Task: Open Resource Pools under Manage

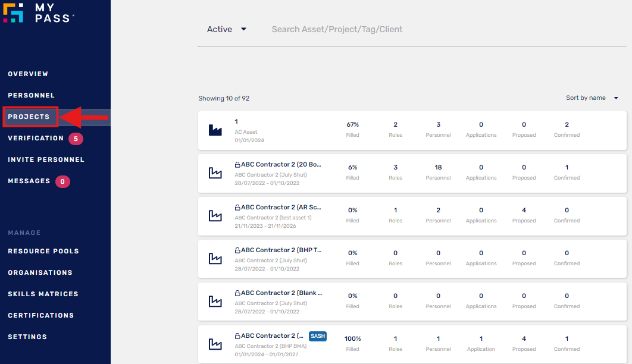Action: pos(43,252)
